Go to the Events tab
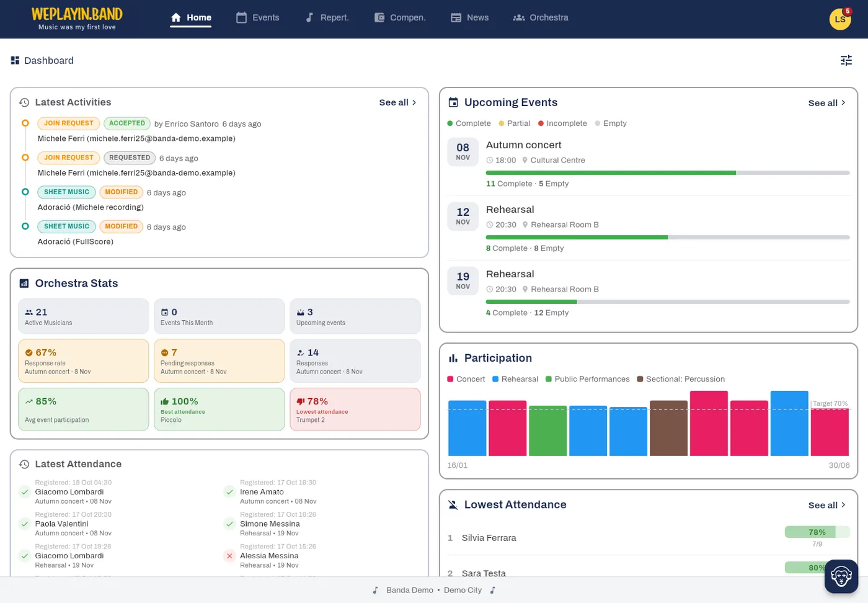 [258, 17]
